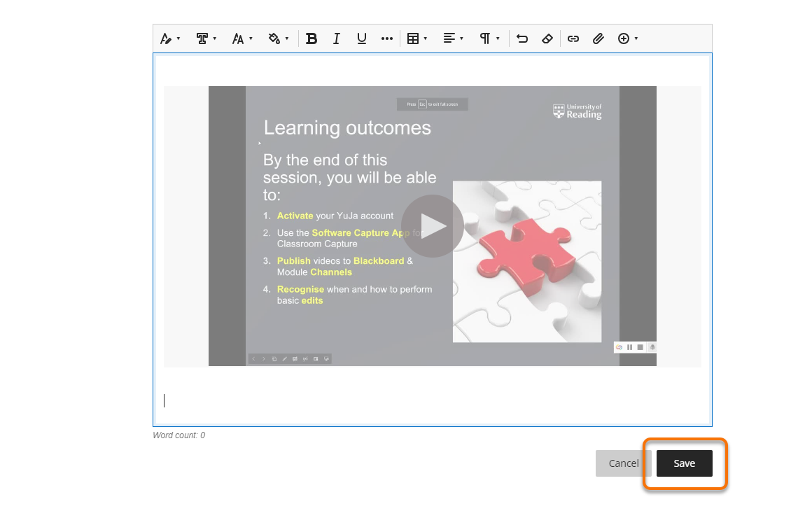The height and width of the screenshot is (525, 812).
Task: Open the insert content plus icon
Action: pos(624,38)
